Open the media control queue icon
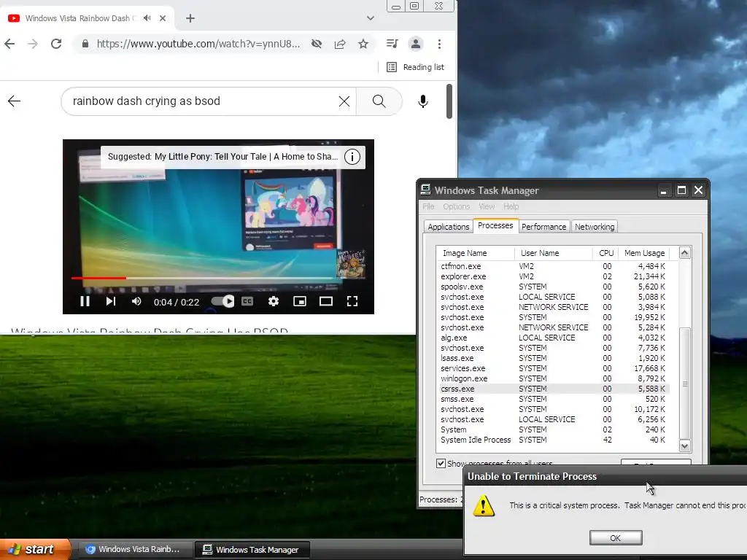Image resolution: width=747 pixels, height=560 pixels. [x=392, y=44]
